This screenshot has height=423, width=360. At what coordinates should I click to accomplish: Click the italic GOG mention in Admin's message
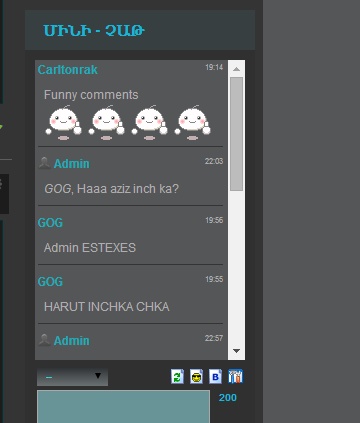(58, 189)
